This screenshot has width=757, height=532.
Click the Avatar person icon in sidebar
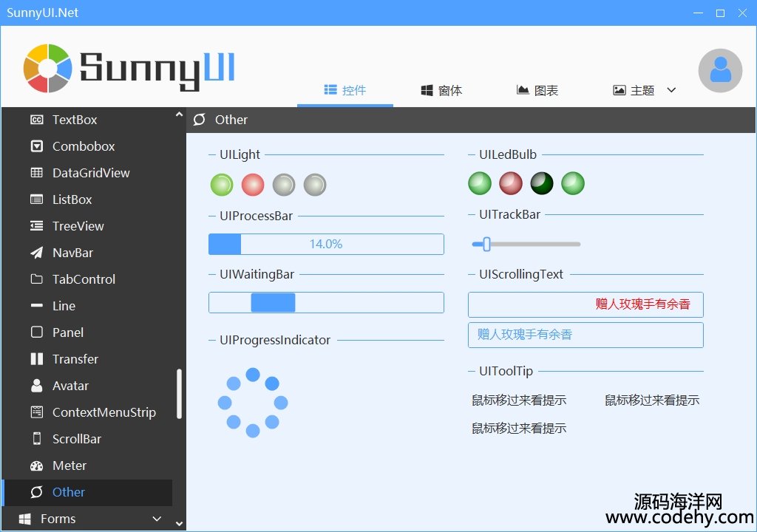tap(37, 385)
